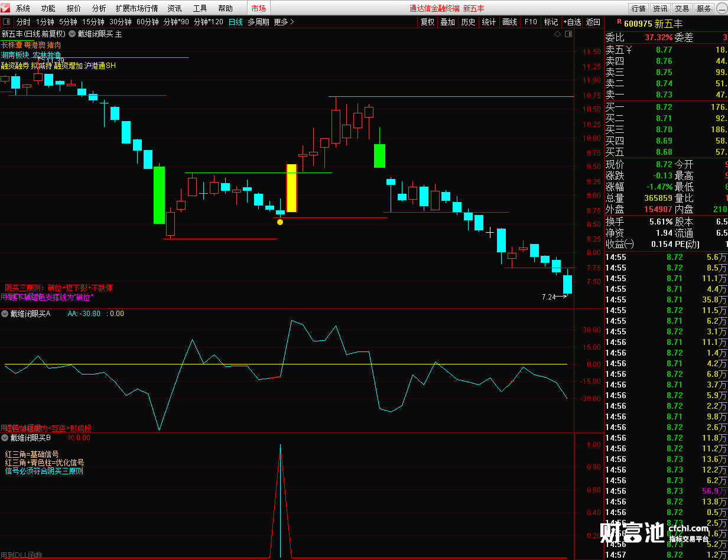Image resolution: width=728 pixels, height=560 pixels.
Task: Click the 行情 button in title bar
Action: (x=638, y=8)
